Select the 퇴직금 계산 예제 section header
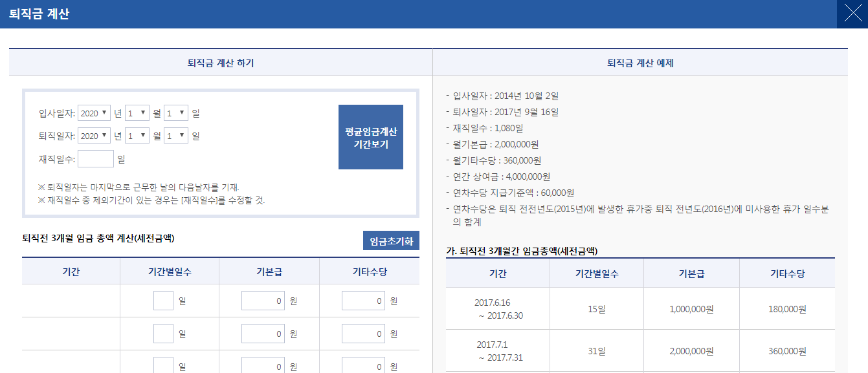 click(x=640, y=63)
